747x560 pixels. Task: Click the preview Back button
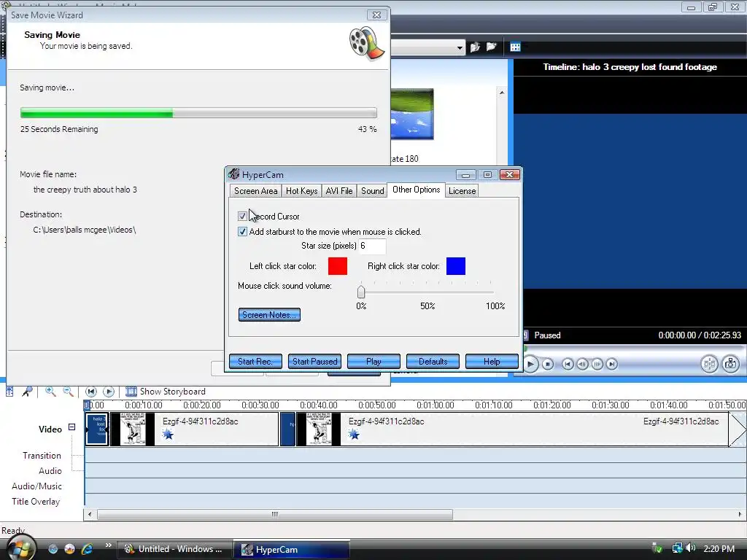tap(568, 365)
